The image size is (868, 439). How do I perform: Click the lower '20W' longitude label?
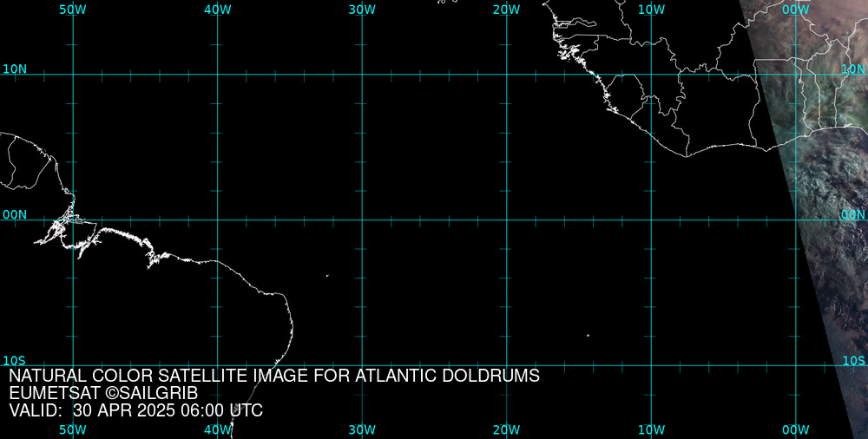pyautogui.click(x=507, y=430)
